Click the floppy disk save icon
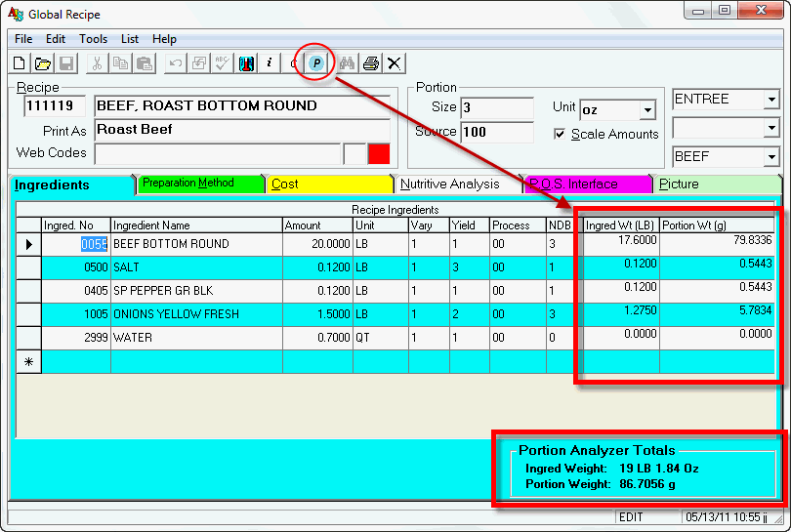The image size is (791, 532). (66, 63)
